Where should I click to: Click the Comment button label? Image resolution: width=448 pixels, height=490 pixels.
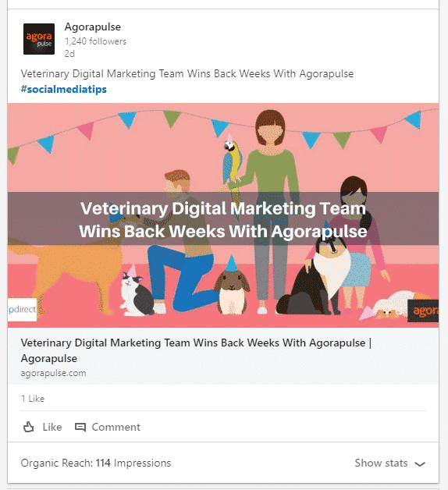point(116,427)
